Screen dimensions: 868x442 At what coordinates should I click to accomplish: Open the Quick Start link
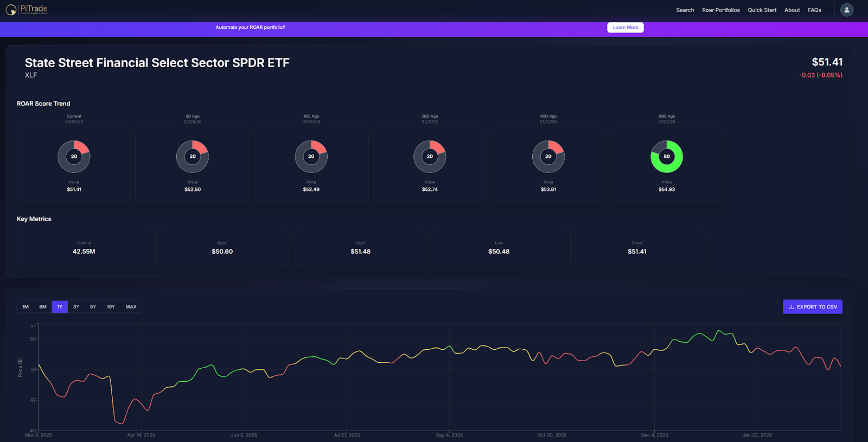(762, 10)
